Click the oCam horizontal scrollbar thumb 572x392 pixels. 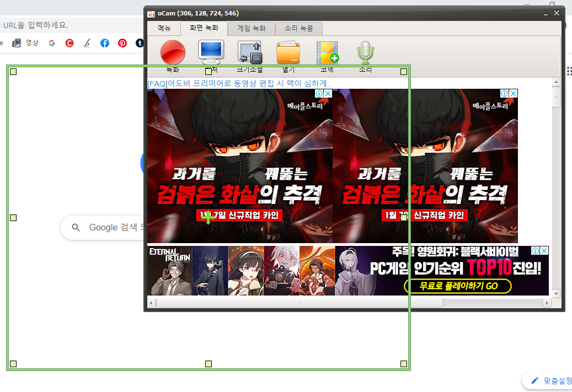(299, 303)
